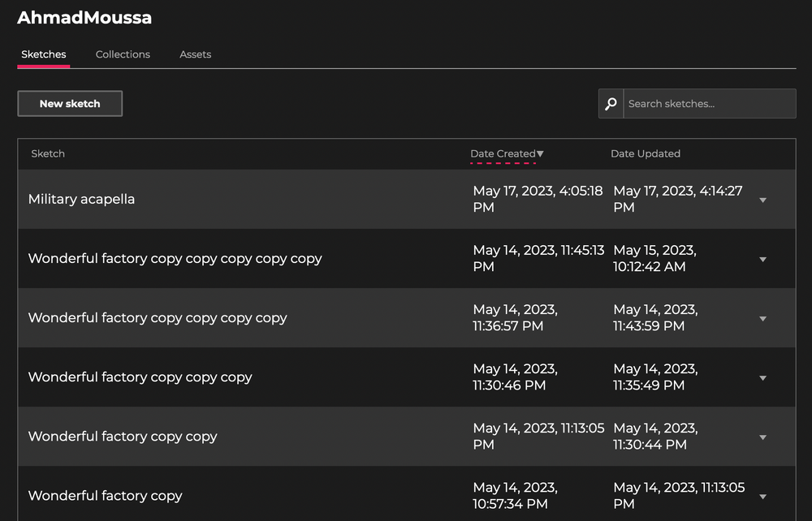This screenshot has height=521, width=812.
Task: Click the New sketch button
Action: click(70, 104)
